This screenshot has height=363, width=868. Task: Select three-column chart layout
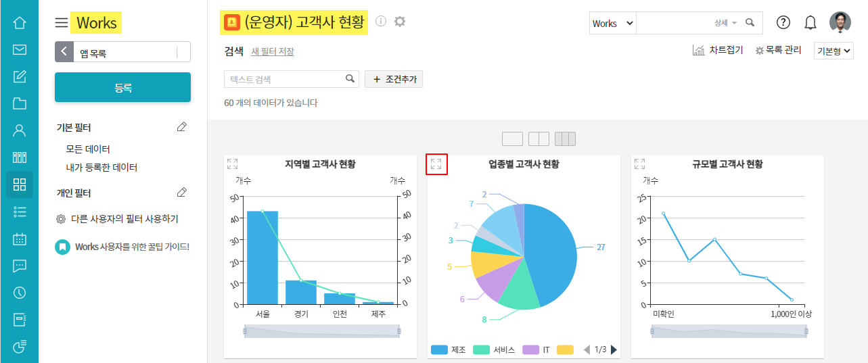pyautogui.click(x=565, y=139)
